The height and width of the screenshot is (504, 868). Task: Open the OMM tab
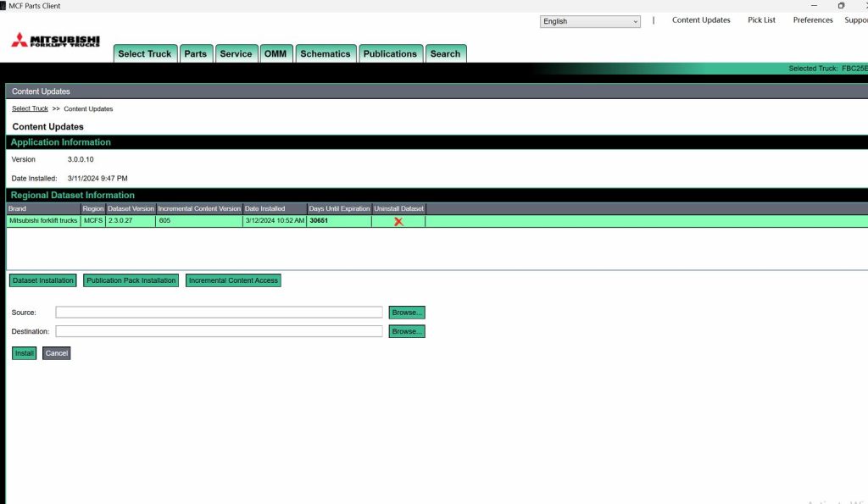(275, 53)
